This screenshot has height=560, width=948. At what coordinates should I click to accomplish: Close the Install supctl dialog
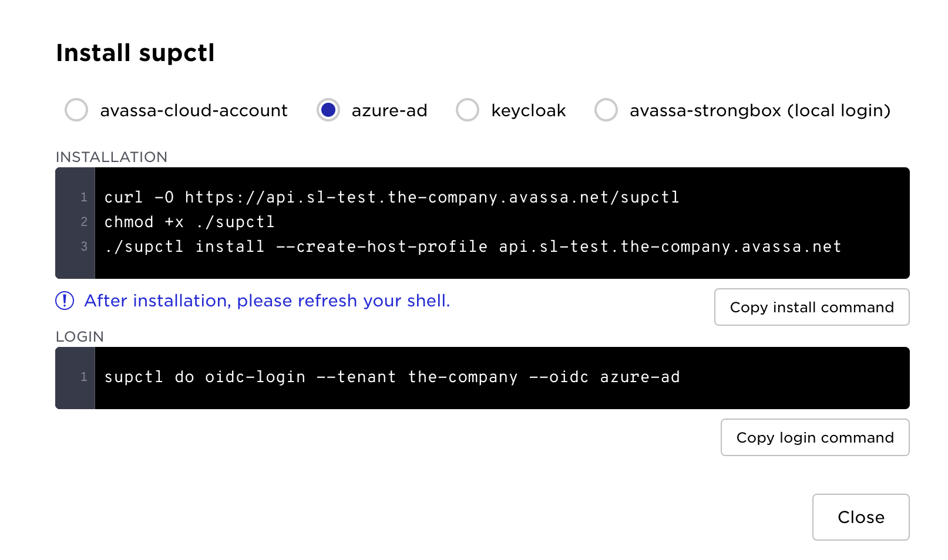pyautogui.click(x=860, y=517)
